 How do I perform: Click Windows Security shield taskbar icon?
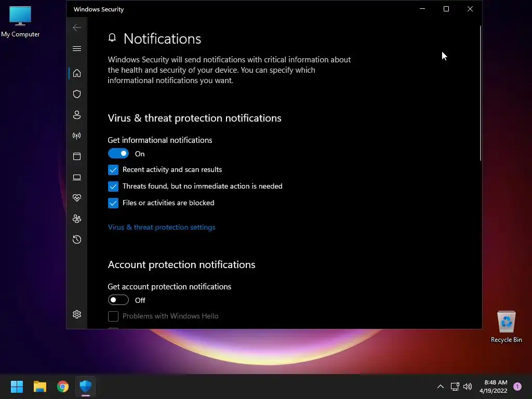(x=86, y=387)
